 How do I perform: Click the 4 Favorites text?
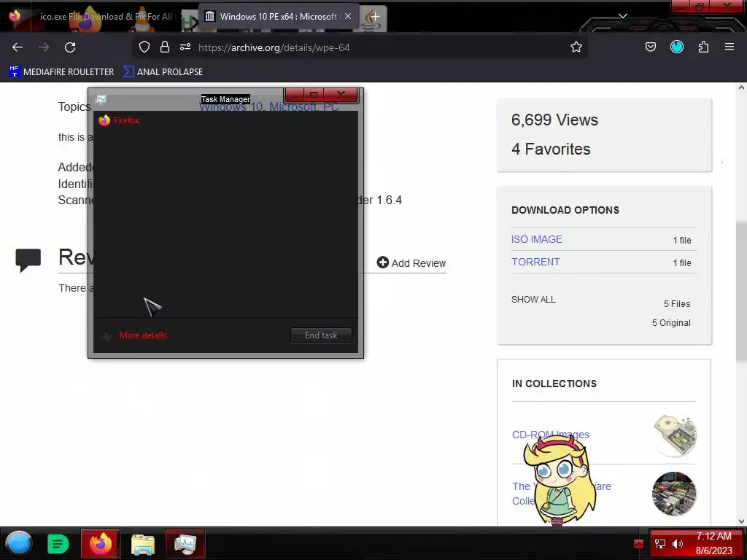[x=551, y=149]
